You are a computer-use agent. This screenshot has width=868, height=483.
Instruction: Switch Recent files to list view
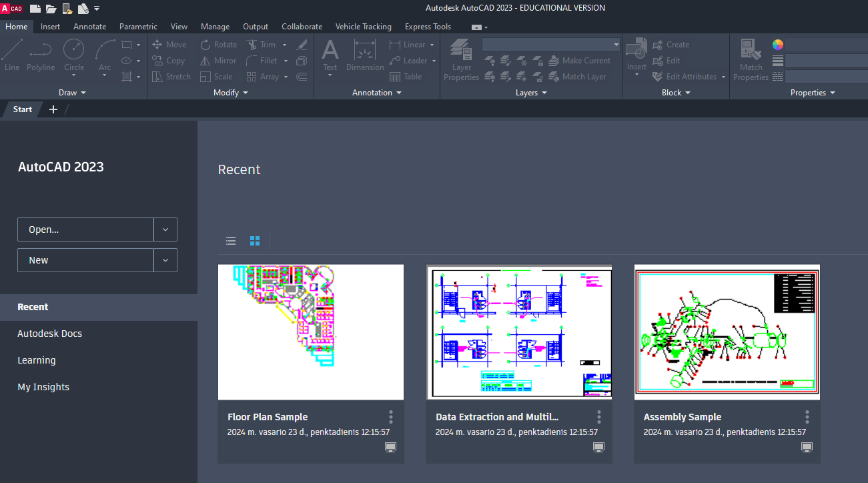(x=231, y=241)
